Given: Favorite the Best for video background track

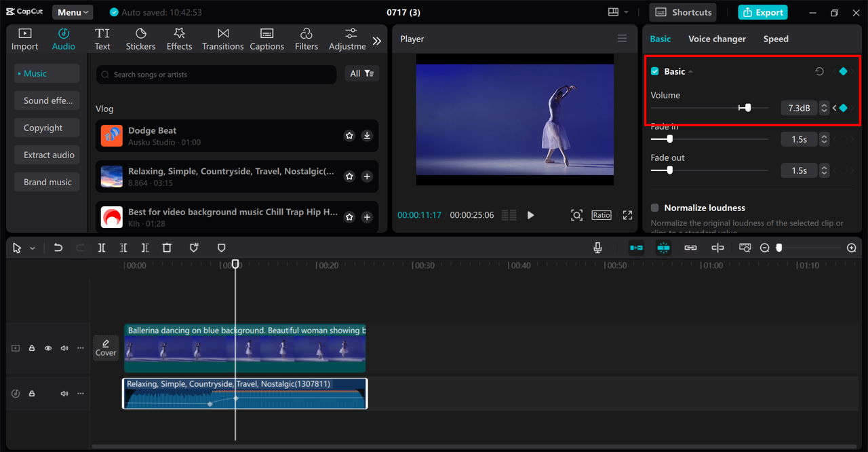Looking at the screenshot, I should click(349, 217).
